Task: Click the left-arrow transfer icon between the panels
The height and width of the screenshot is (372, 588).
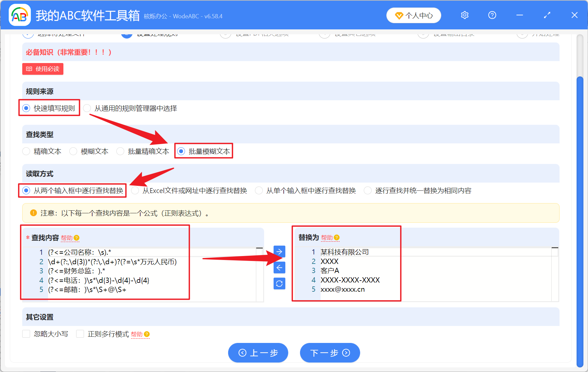Action: (279, 267)
